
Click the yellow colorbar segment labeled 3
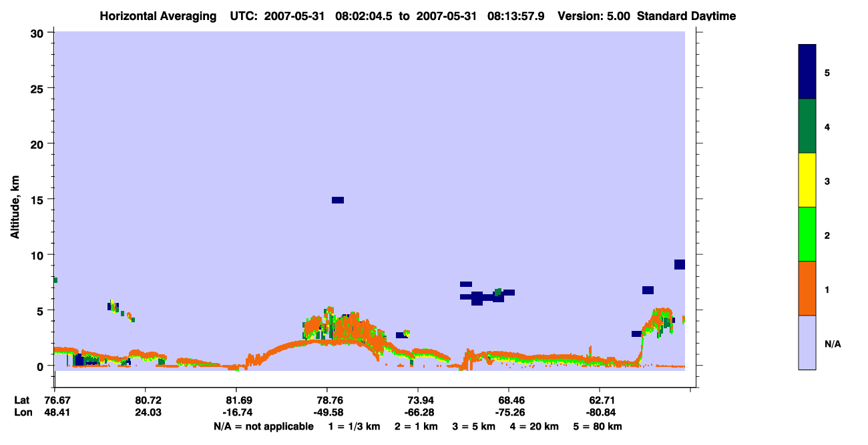807,180
